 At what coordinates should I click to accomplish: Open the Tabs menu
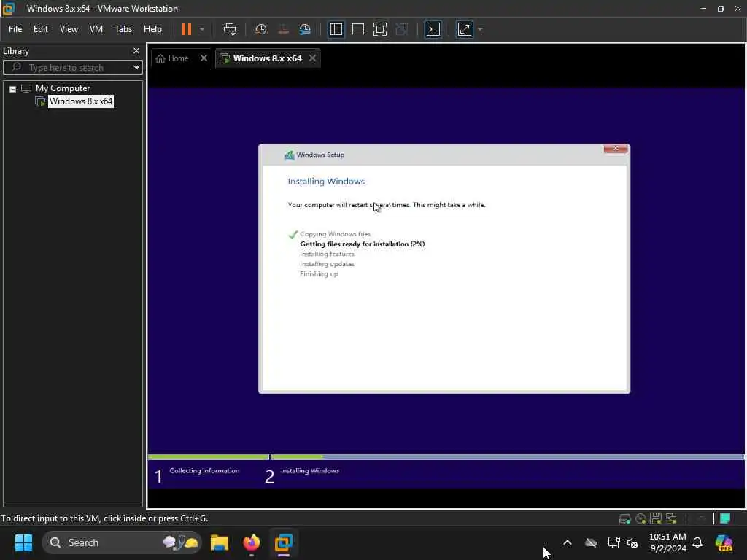point(123,29)
